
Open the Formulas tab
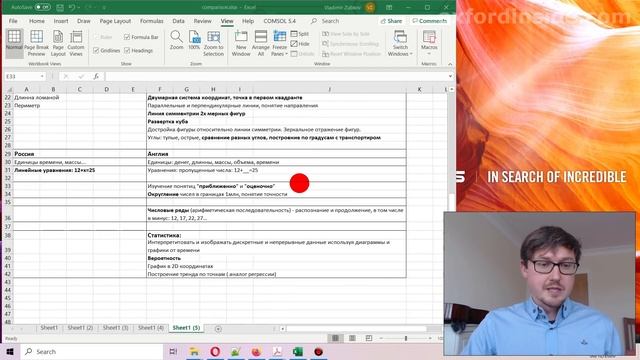tap(151, 21)
